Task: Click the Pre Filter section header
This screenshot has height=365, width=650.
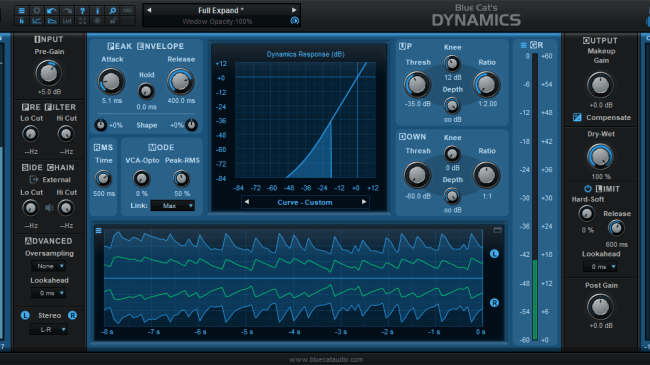Action: coord(49,107)
